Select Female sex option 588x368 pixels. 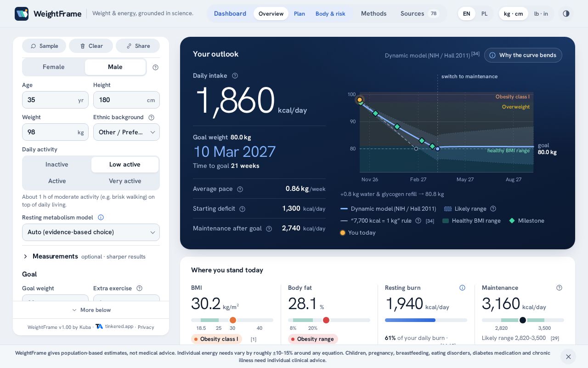tap(54, 67)
